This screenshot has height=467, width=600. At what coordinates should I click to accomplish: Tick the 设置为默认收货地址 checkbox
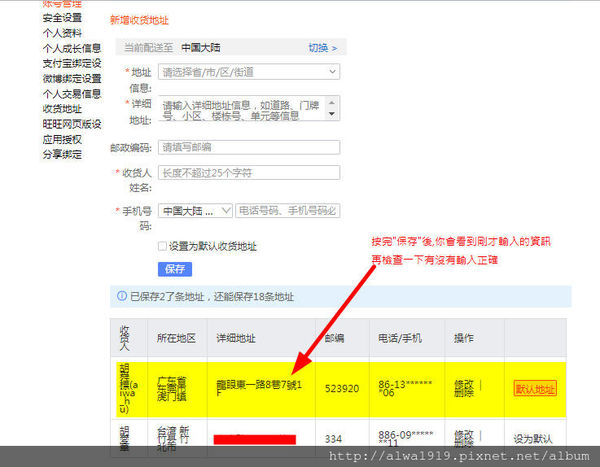coord(162,246)
